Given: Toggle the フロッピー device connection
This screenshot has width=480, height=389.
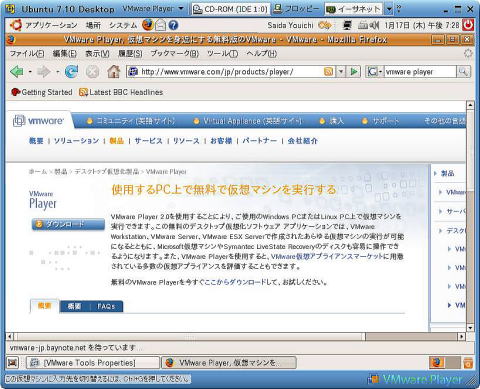Looking at the screenshot, I should click(x=296, y=9).
